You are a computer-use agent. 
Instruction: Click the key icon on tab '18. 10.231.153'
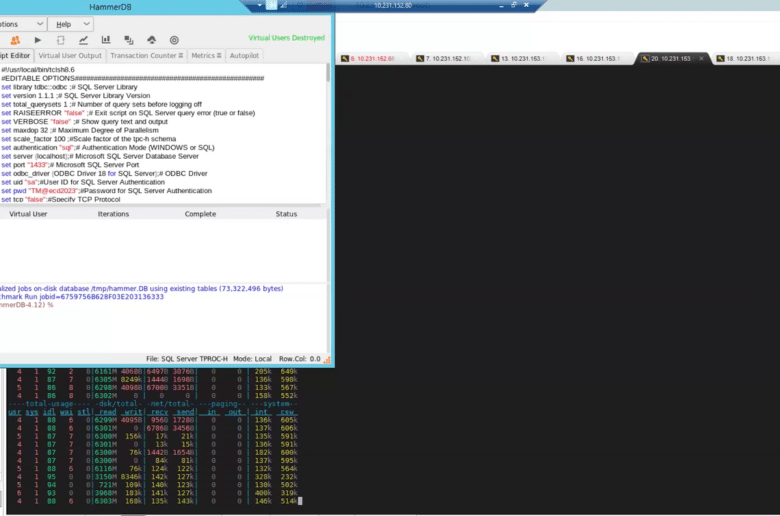tap(720, 59)
